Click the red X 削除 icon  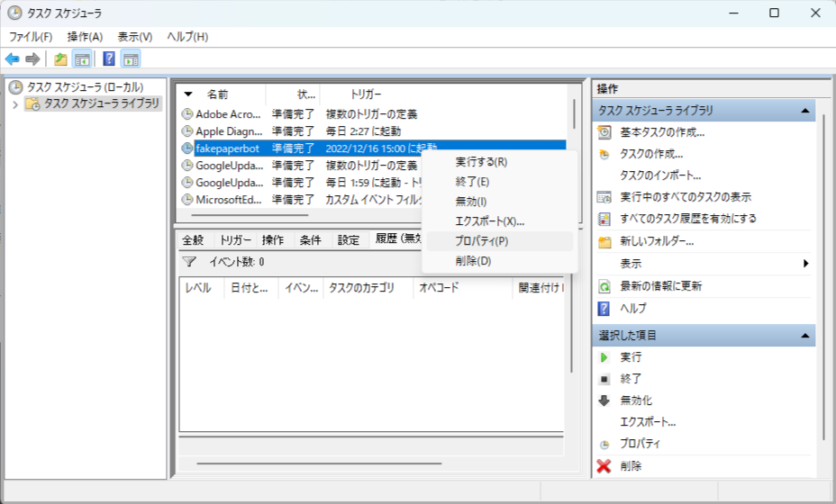[x=604, y=466]
